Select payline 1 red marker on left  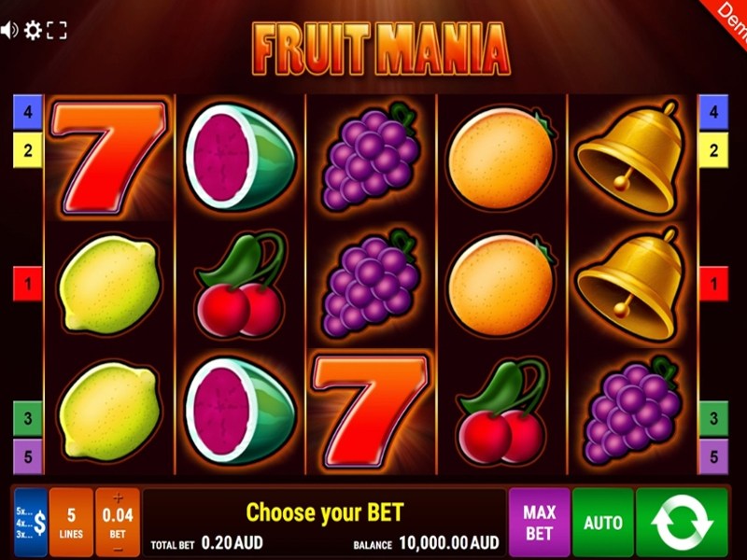28,285
